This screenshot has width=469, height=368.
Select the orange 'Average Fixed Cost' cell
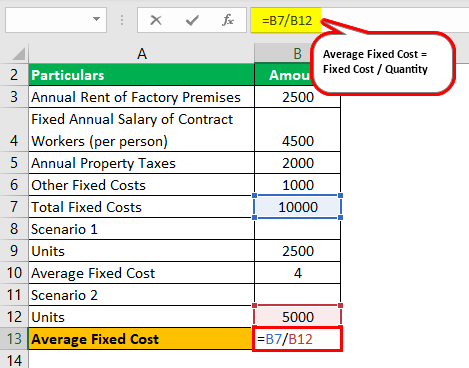(141, 339)
